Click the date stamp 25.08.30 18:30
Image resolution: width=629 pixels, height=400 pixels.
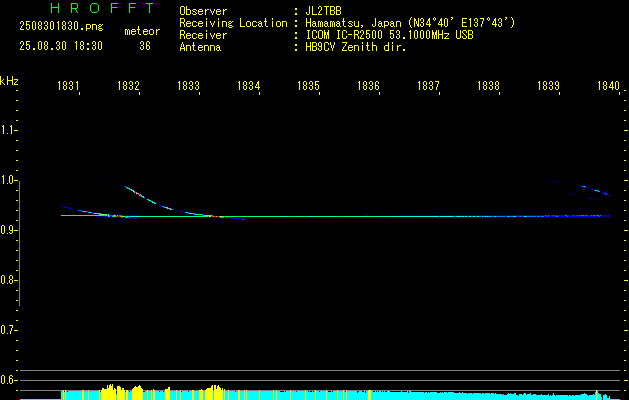point(61,46)
